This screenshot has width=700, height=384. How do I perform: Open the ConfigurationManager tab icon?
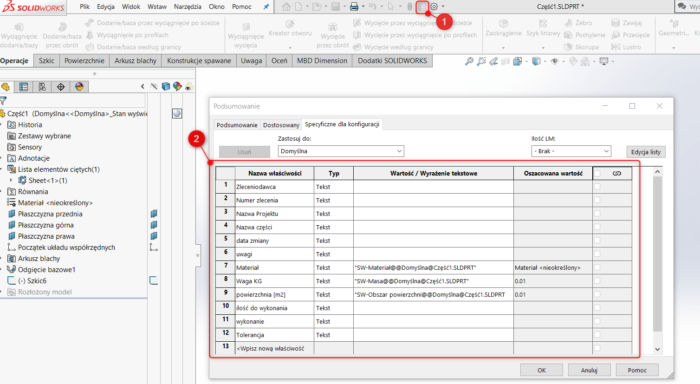[42, 87]
